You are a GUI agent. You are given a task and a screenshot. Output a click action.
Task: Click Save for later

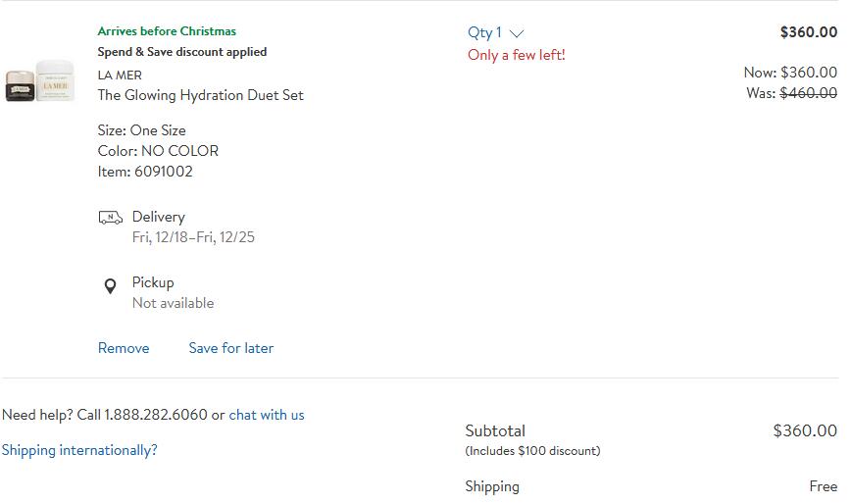click(x=231, y=348)
